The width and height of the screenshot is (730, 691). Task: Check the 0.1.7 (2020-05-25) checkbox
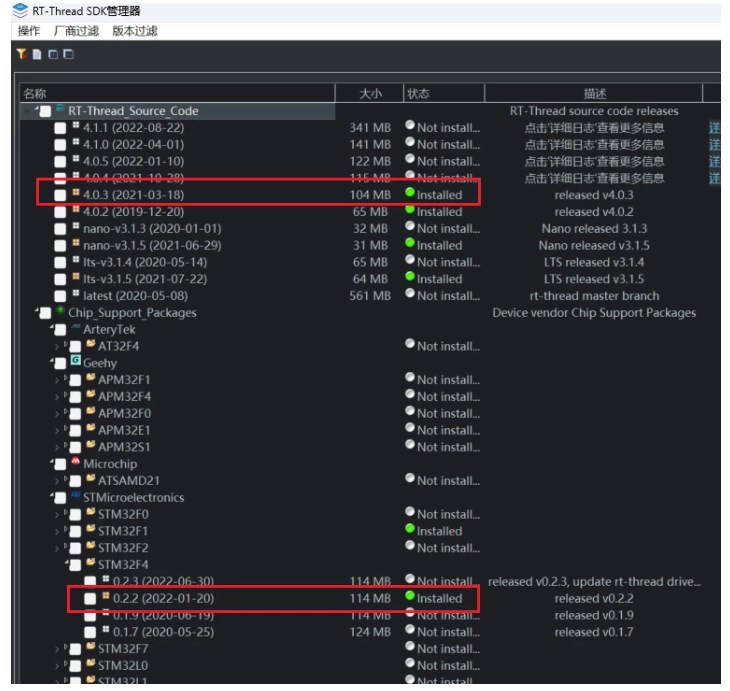[x=90, y=632]
